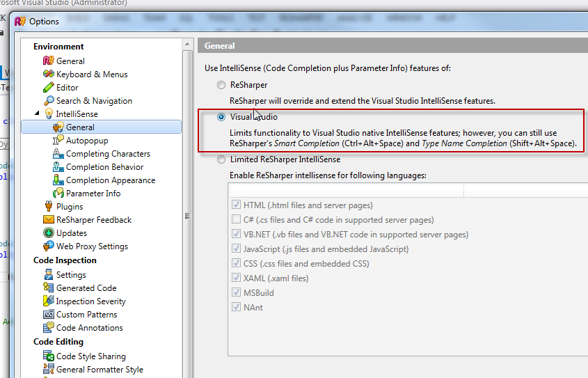Click the Web Proxy Settings icon

[49, 246]
